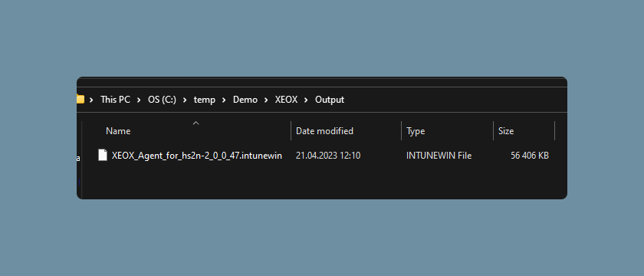
Task: Select the XEOX_Agent_for_hs2n-2_0_0_47.intunewin file name
Action: tap(197, 156)
